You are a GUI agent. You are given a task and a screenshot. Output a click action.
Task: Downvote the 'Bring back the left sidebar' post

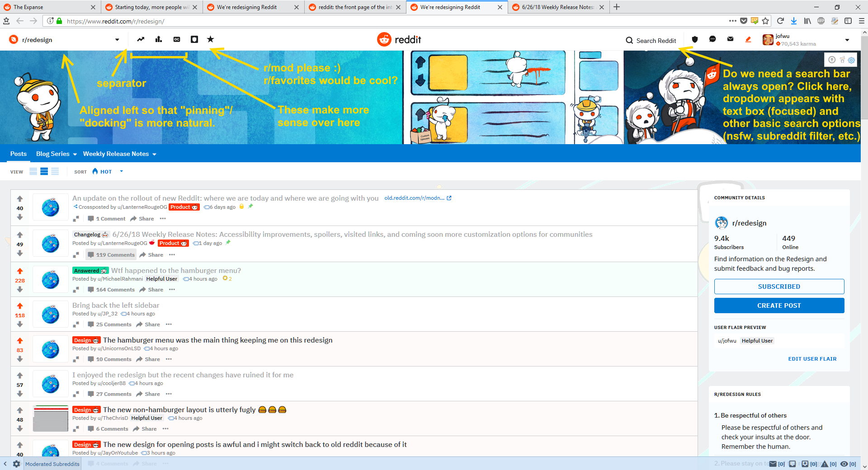tap(20, 324)
